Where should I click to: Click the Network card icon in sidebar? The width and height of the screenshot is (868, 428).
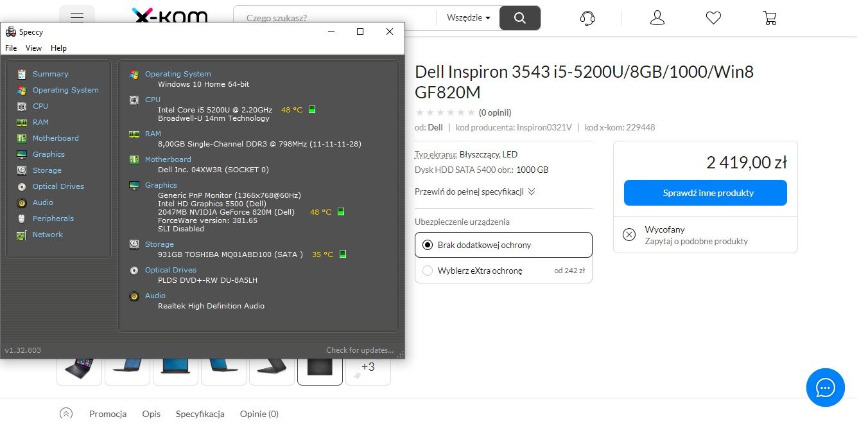22,235
